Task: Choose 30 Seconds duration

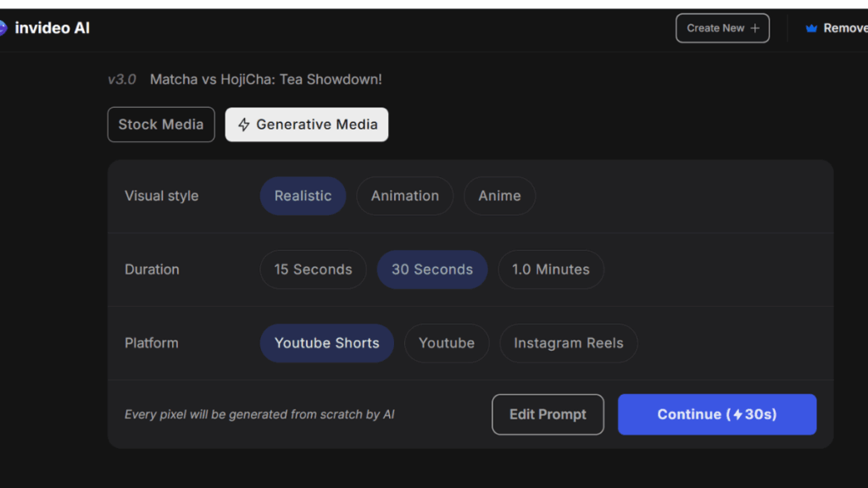Action: [432, 269]
